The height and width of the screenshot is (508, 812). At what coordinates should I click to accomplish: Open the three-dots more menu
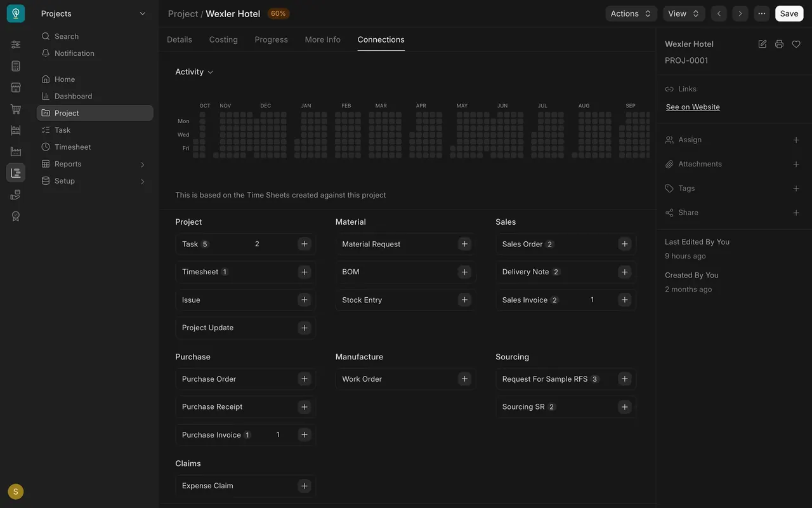click(x=762, y=13)
